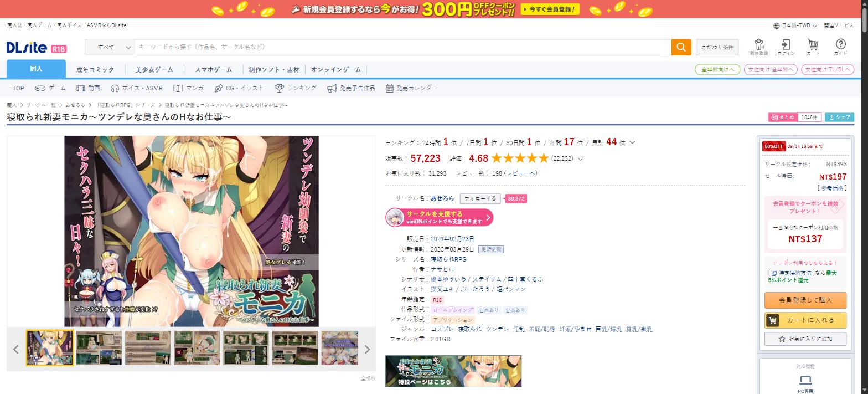Open the ガイド help icon
This screenshot has height=394, width=868.
840,47
